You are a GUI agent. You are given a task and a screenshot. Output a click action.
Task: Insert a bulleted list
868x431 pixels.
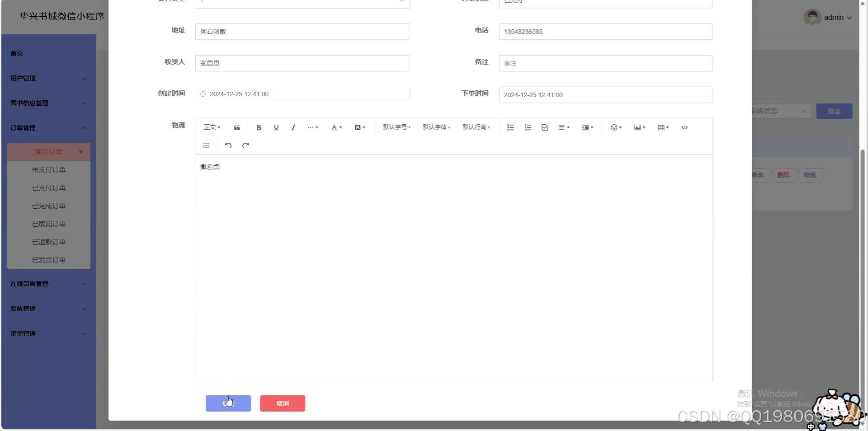coord(510,127)
